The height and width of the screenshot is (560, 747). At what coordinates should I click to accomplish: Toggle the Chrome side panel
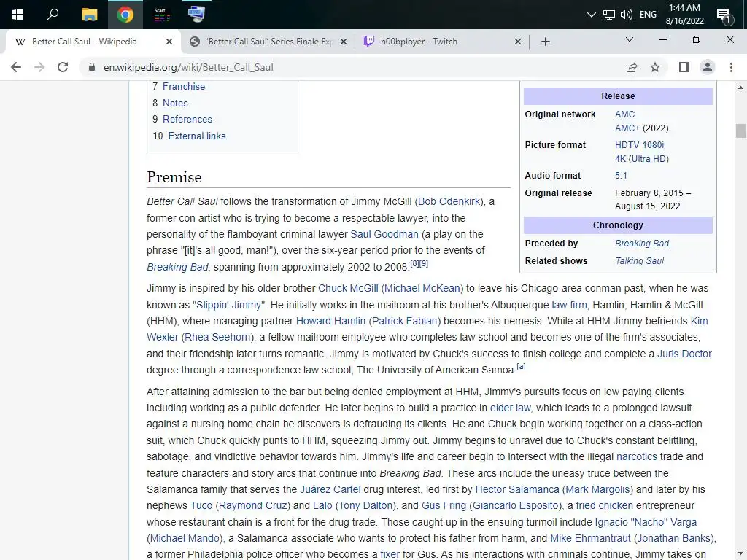(684, 67)
